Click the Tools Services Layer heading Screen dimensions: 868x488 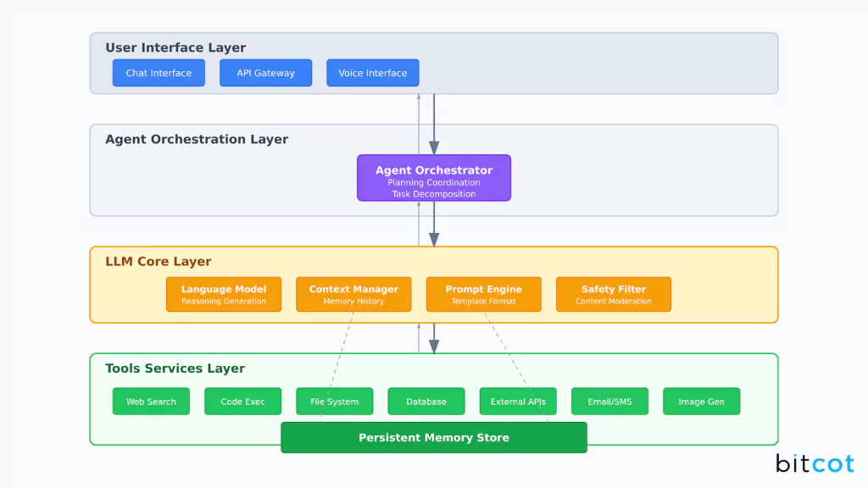176,369
